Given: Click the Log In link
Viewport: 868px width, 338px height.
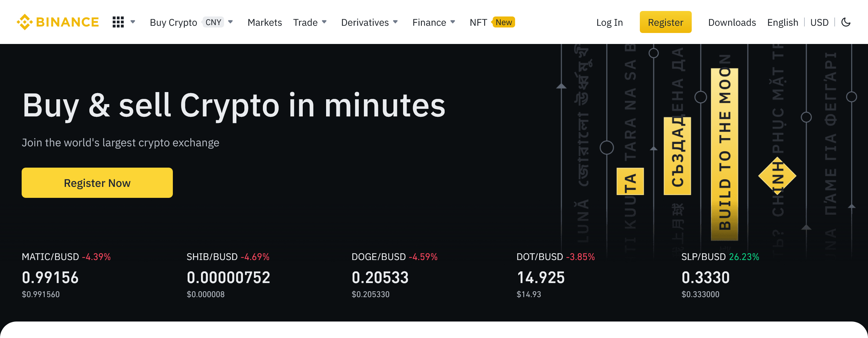Looking at the screenshot, I should point(609,22).
